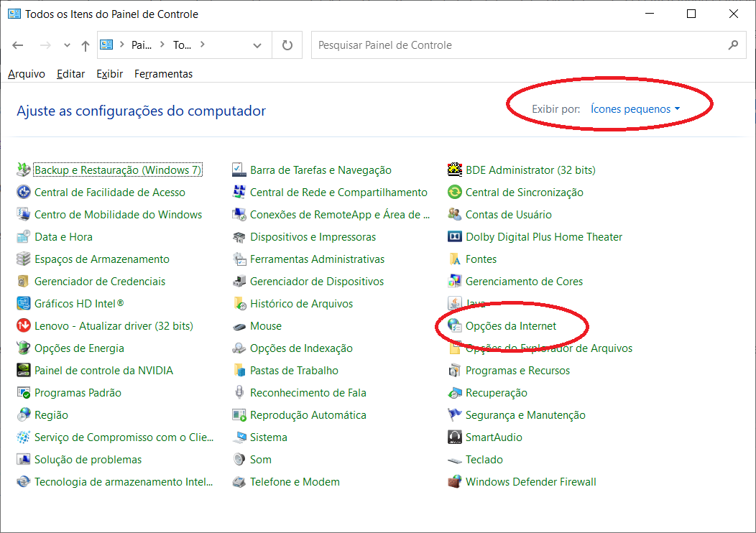Open the Backup e Restauração icon
The width and height of the screenshot is (756, 533).
(23, 170)
